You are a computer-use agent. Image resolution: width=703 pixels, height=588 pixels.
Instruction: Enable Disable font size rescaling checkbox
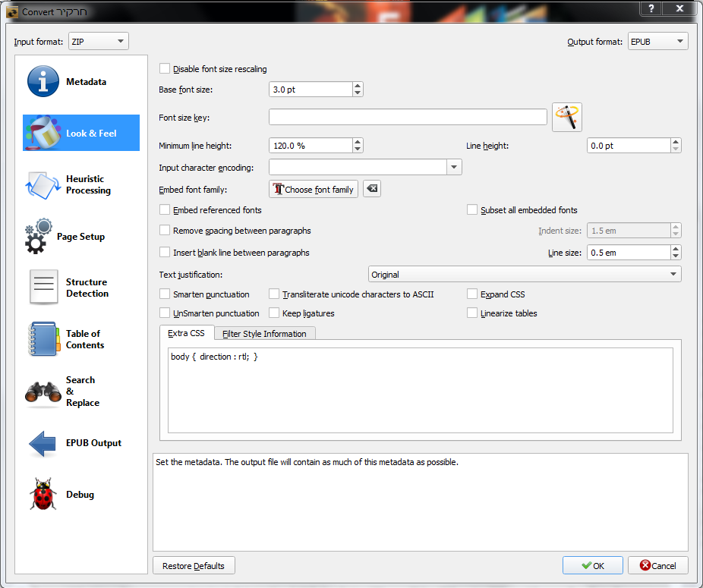click(x=165, y=68)
